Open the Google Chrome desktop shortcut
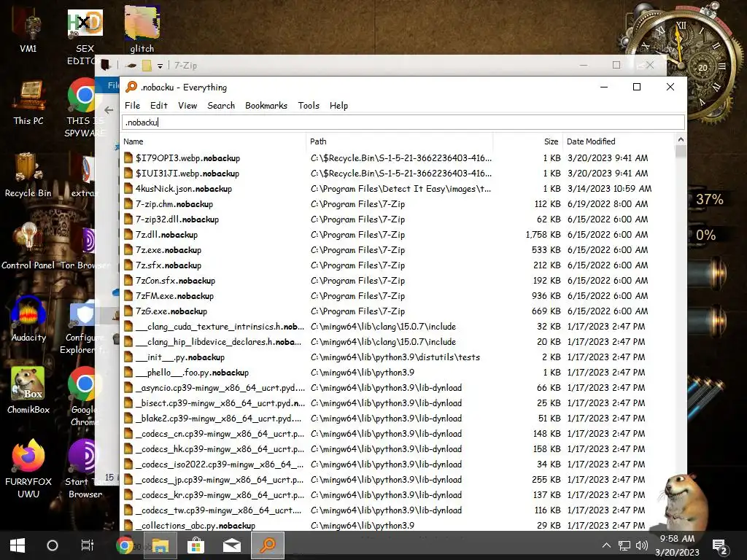 click(x=85, y=396)
